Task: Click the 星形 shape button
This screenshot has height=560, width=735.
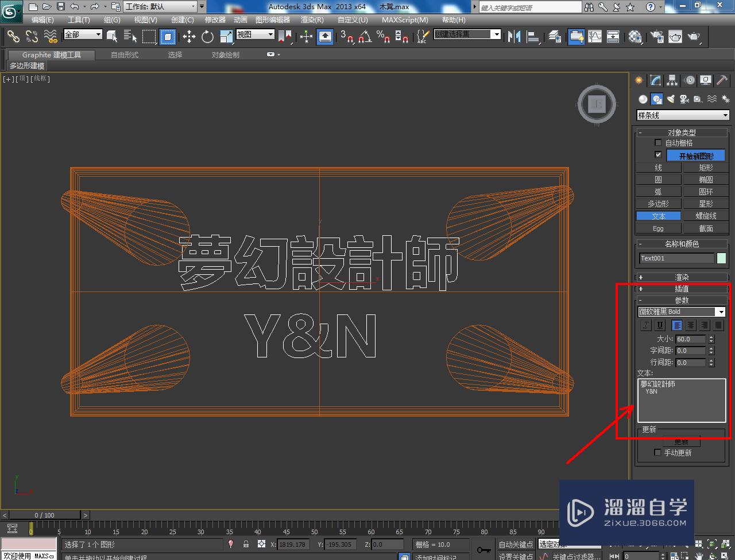Action: [x=706, y=204]
